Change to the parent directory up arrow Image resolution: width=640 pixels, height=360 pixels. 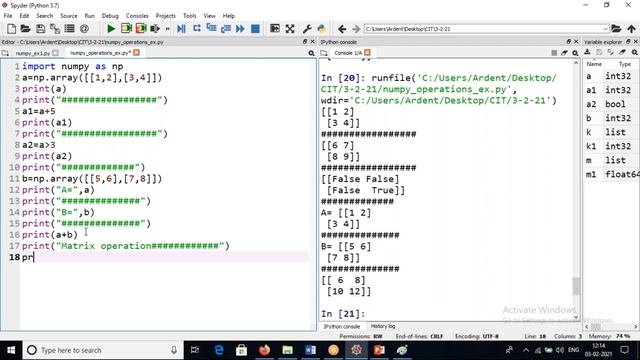[631, 29]
